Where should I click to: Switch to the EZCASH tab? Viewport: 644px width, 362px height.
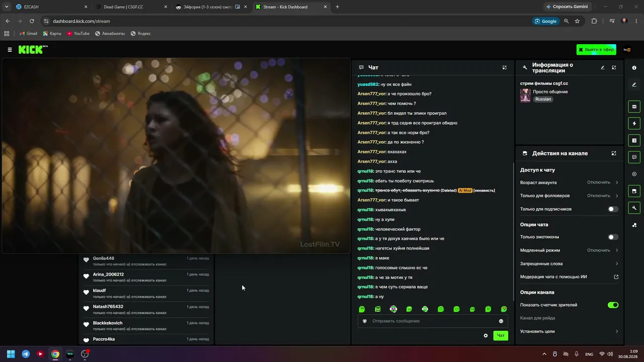[51, 7]
